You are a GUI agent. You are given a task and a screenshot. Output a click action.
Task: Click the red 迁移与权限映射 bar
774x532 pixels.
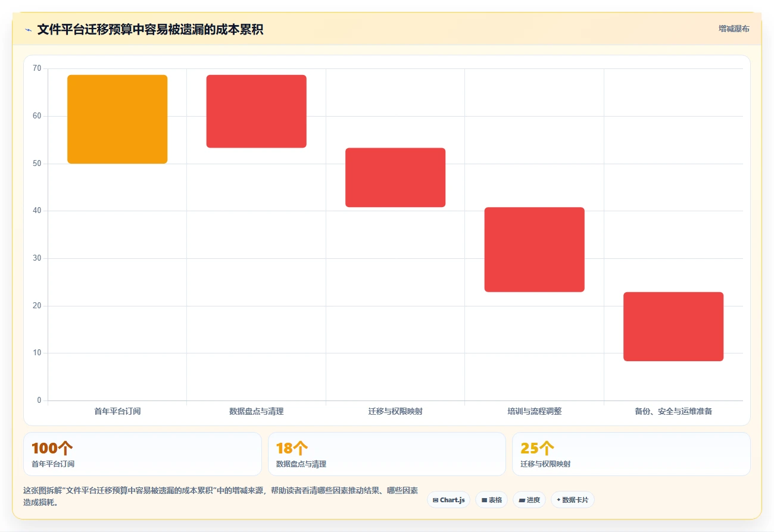395,177
